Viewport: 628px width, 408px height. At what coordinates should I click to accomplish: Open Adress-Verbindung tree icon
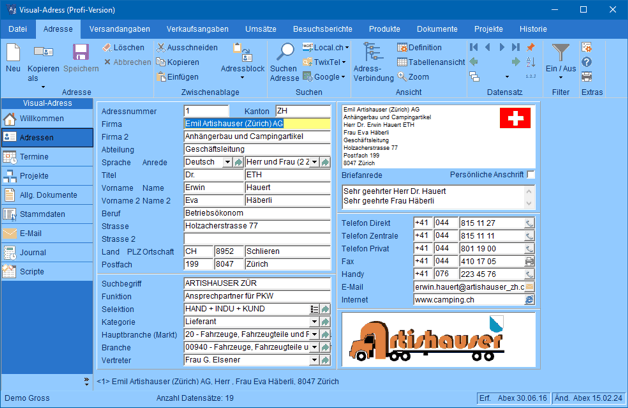[372, 52]
